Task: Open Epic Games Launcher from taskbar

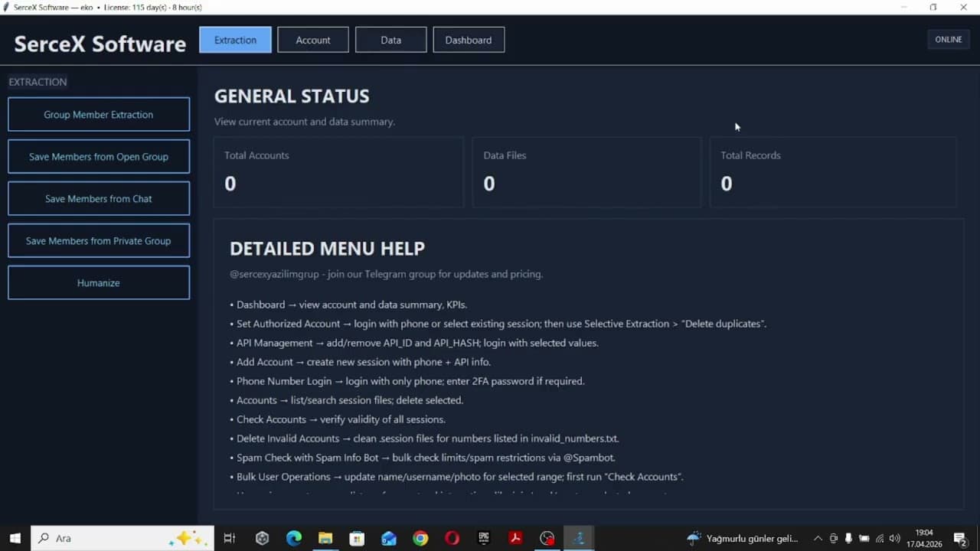Action: (484, 538)
